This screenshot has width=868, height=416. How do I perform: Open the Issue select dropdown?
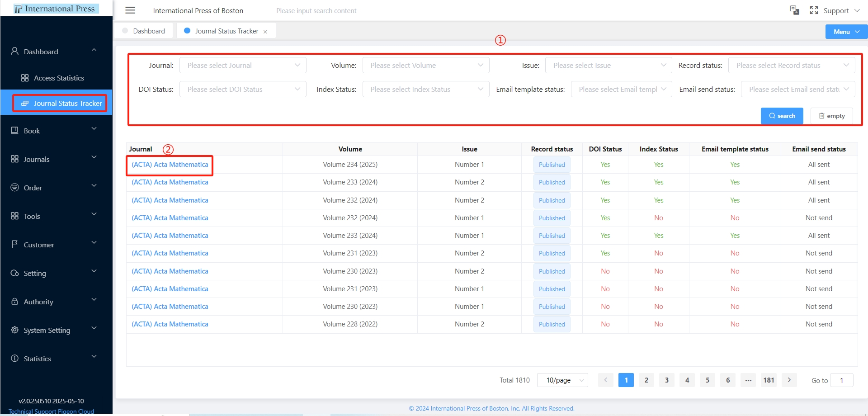(609, 65)
